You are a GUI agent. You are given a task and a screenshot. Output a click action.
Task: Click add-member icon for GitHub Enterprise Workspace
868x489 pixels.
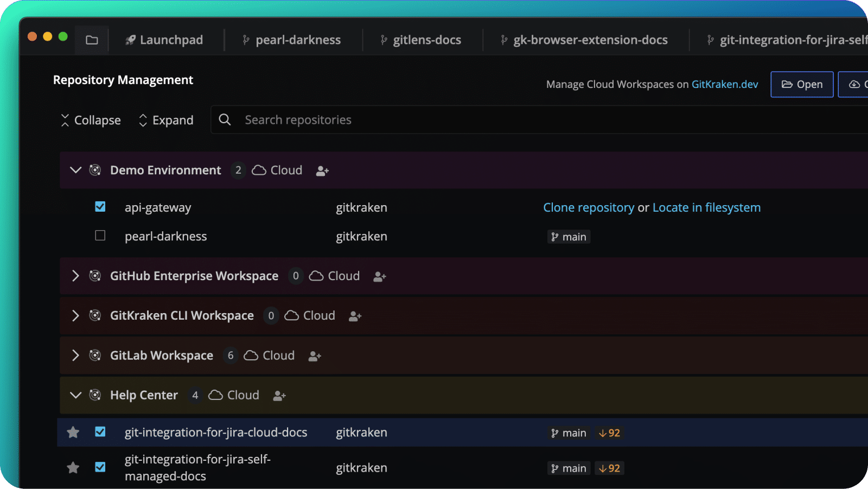tap(380, 277)
